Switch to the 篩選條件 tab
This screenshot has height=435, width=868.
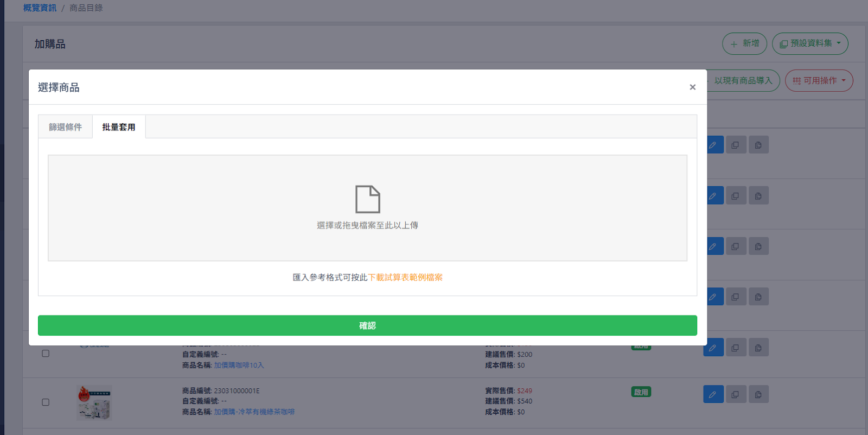(x=65, y=127)
